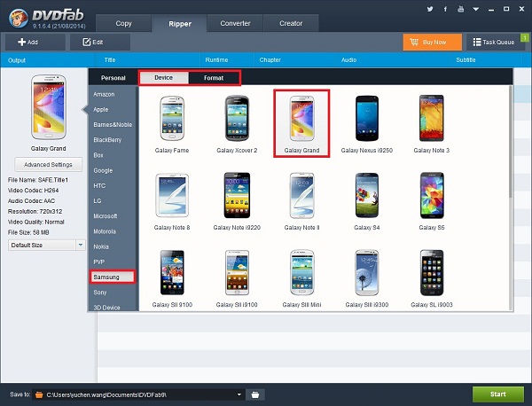This screenshot has height=406, width=532.
Task: Open the Facebook share icon
Action: tap(445, 9)
